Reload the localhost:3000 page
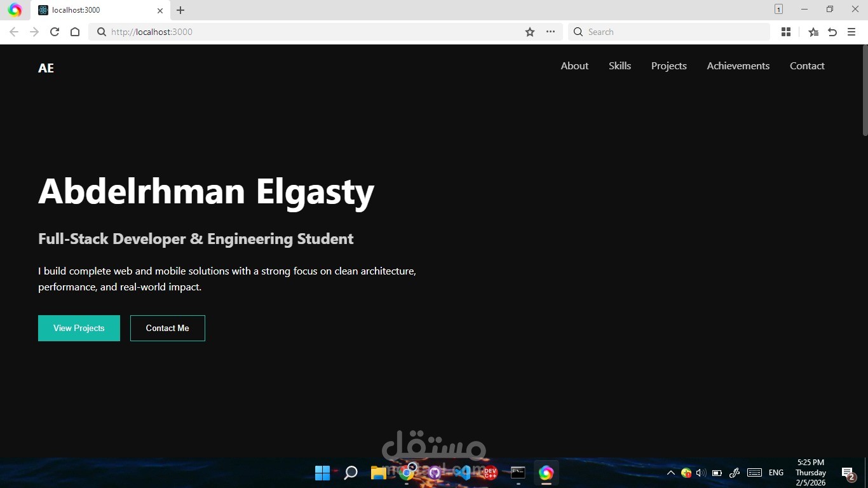The image size is (868, 488). tap(55, 32)
